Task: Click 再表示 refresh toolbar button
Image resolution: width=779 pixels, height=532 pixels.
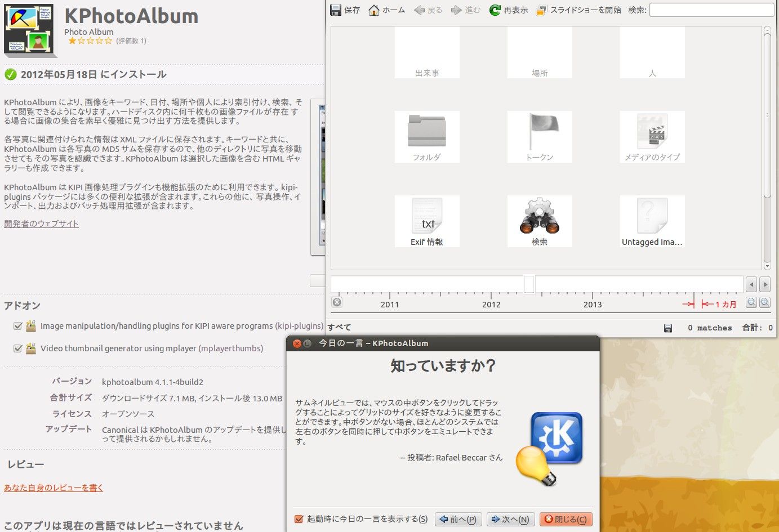Action: [509, 10]
